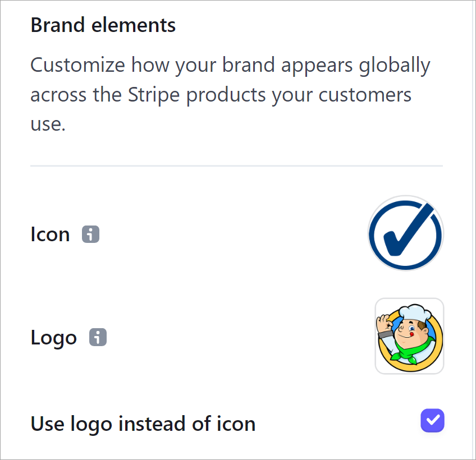Click the info icon beside Logo label
The width and height of the screenshot is (476, 460).
pos(98,337)
